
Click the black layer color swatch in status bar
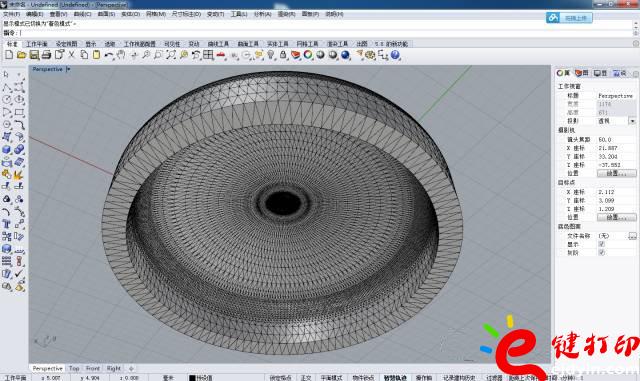(192, 378)
